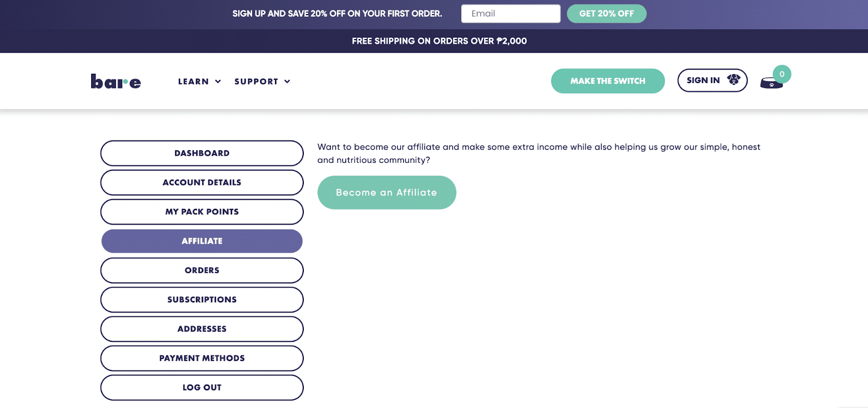Click Log Out in sidebar
868x408 pixels.
(x=202, y=387)
